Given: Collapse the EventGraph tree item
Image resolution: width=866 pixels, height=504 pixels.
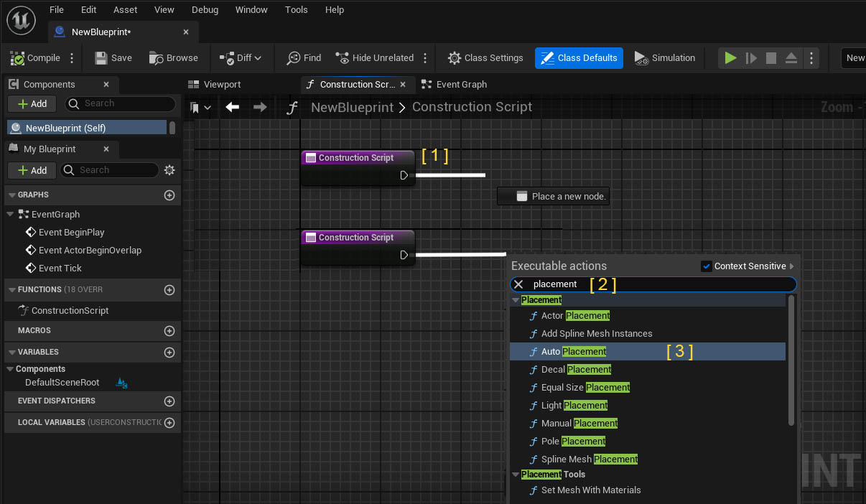Looking at the screenshot, I should [x=10, y=214].
